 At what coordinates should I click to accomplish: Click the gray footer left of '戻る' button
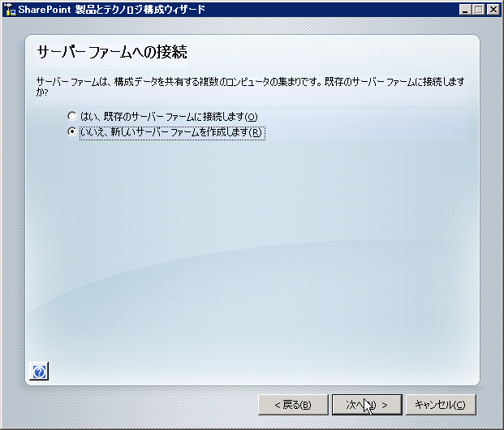(x=130, y=404)
